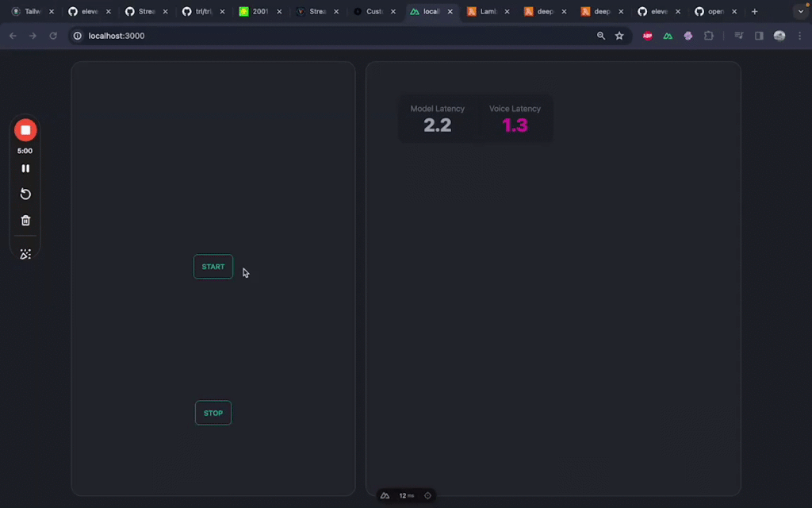Reload the page

53,36
